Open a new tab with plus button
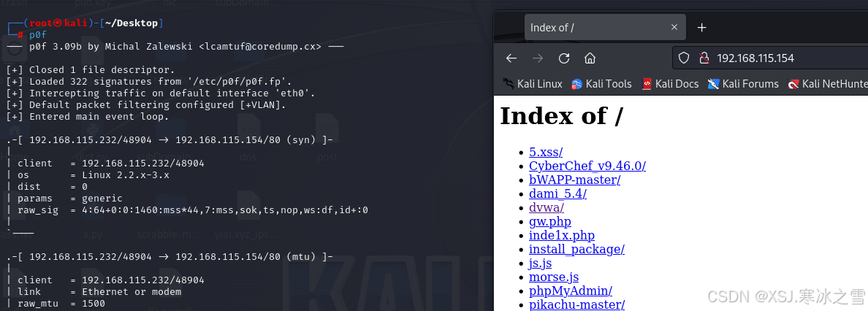The width and height of the screenshot is (868, 311). (702, 27)
